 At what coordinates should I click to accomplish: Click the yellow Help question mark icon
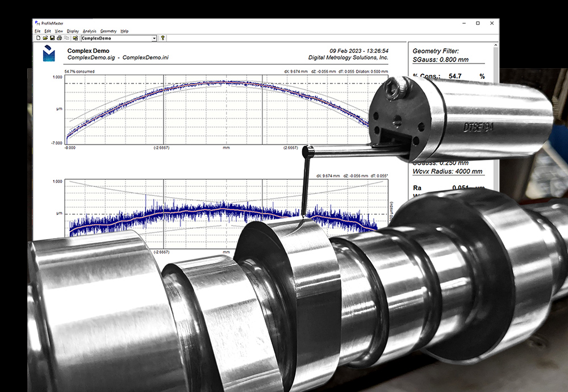tap(163, 37)
